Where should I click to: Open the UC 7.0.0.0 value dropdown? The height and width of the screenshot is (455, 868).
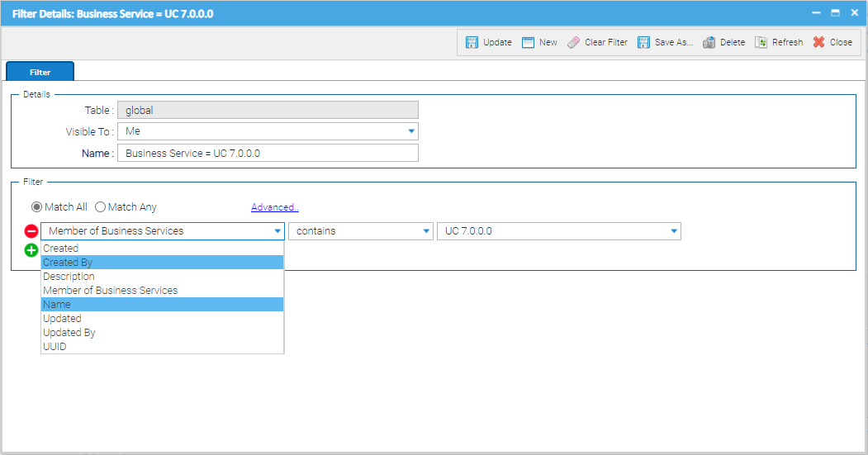coord(674,231)
